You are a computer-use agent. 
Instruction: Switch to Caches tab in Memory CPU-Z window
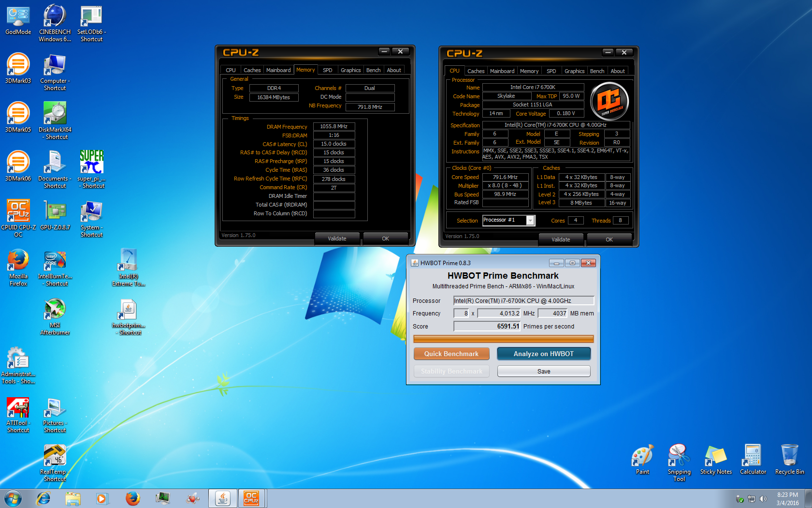tap(252, 70)
